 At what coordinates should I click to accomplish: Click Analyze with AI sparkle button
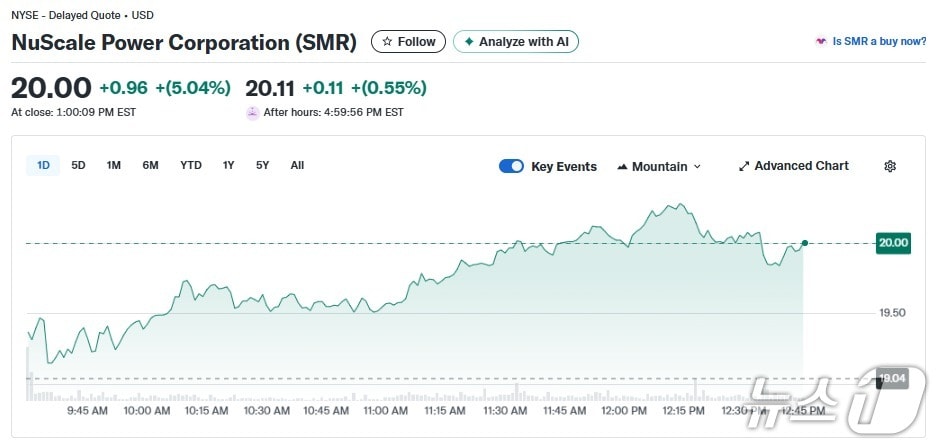tap(516, 42)
